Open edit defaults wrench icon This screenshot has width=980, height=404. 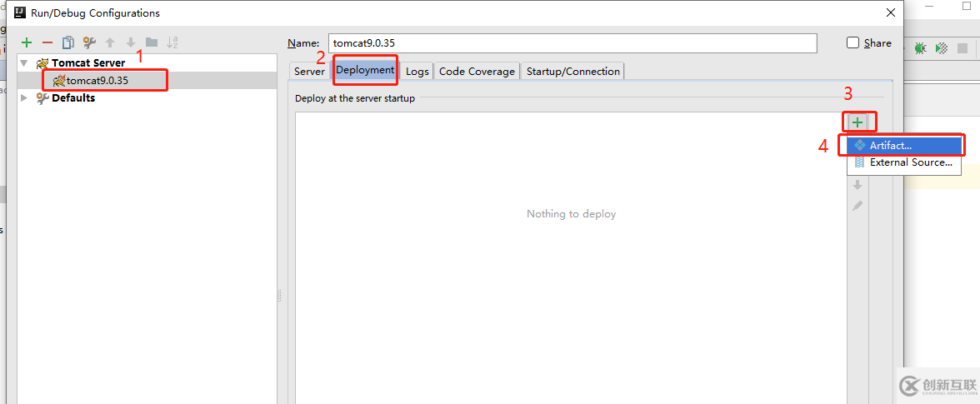point(88,42)
